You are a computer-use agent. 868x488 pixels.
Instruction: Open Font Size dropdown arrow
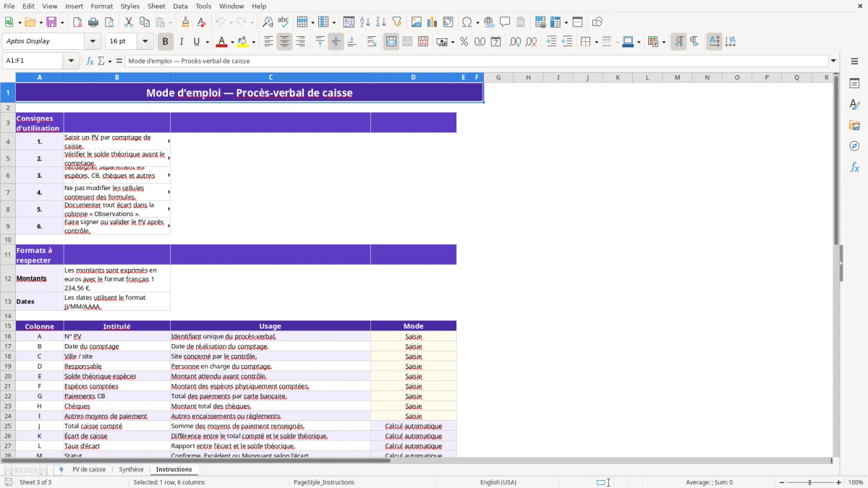click(145, 41)
